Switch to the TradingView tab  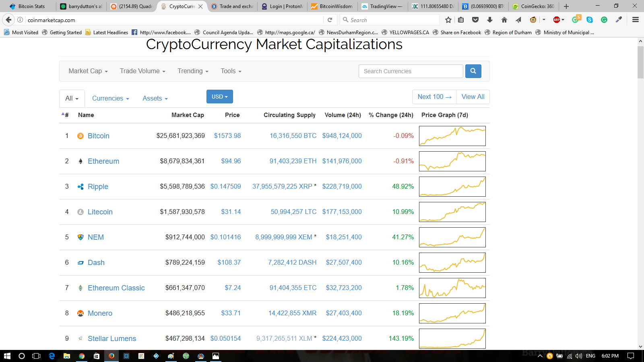pyautogui.click(x=382, y=6)
